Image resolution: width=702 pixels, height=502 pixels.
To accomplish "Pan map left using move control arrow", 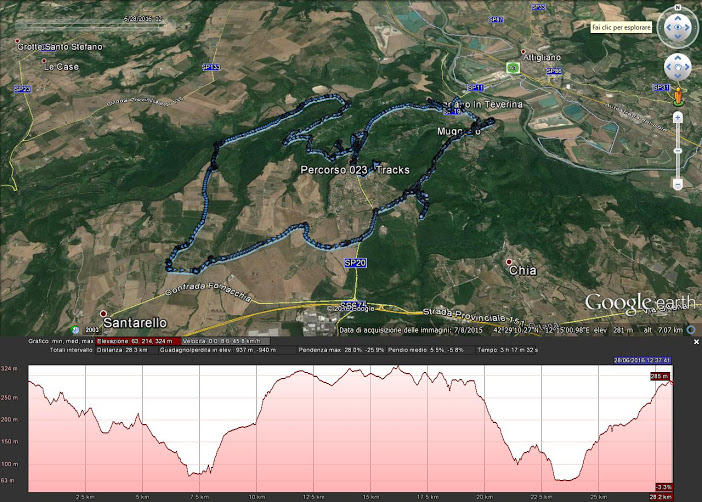I will (x=668, y=67).
